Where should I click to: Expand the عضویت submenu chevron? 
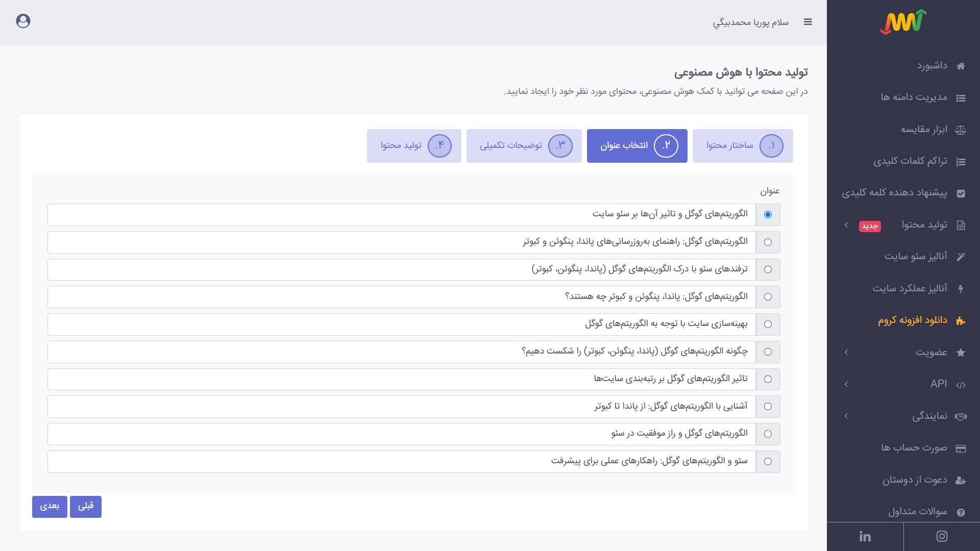click(x=846, y=353)
